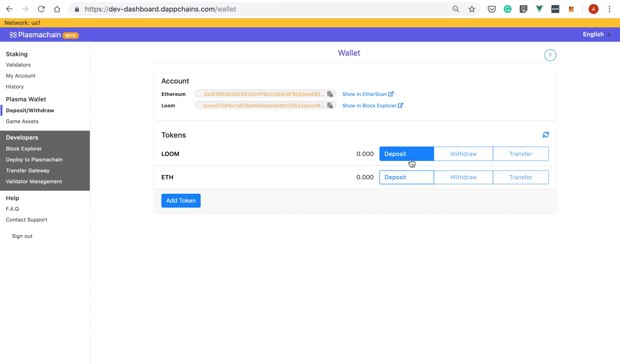Open the MetaMask fox extension icon
Image resolution: width=620 pixels, height=364 pixels.
click(571, 9)
